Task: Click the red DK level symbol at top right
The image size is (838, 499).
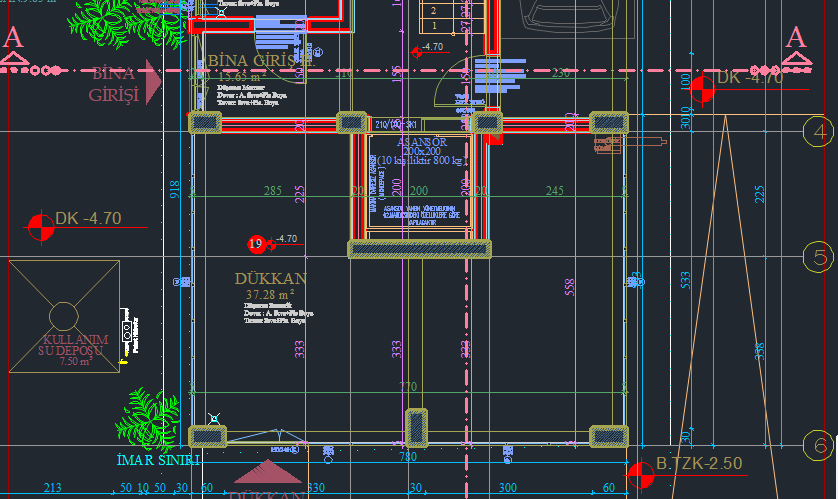Action: tap(703, 90)
